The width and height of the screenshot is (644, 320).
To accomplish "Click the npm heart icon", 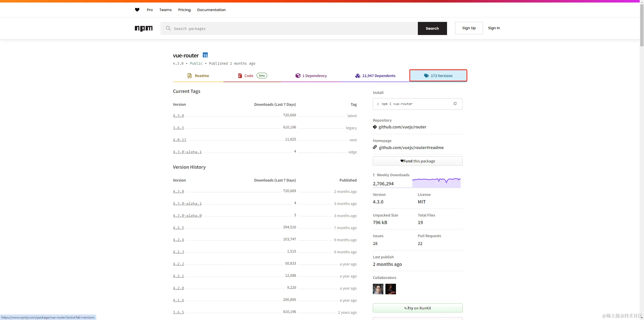I will 137,10.
